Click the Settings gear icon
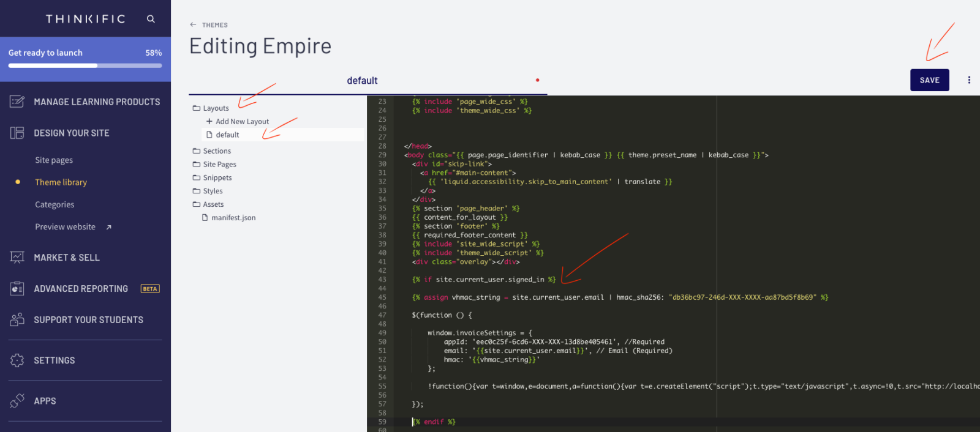980x432 pixels. (x=17, y=360)
